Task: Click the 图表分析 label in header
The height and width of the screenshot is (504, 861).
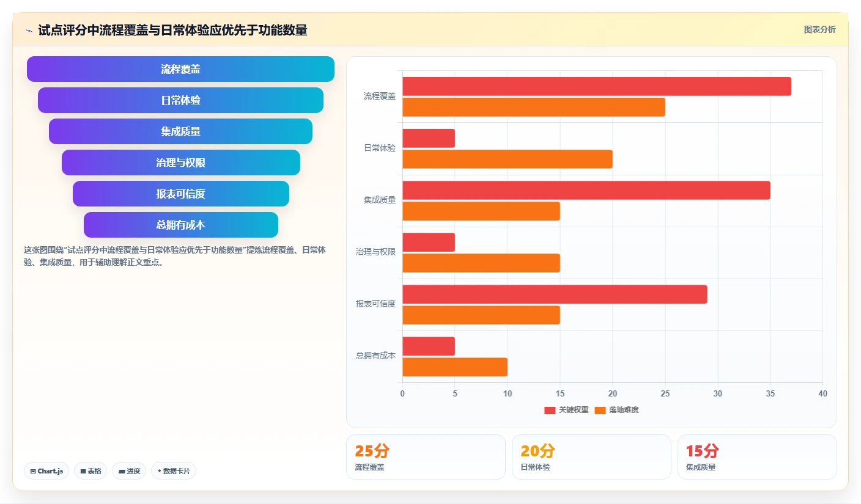Action: coord(819,29)
